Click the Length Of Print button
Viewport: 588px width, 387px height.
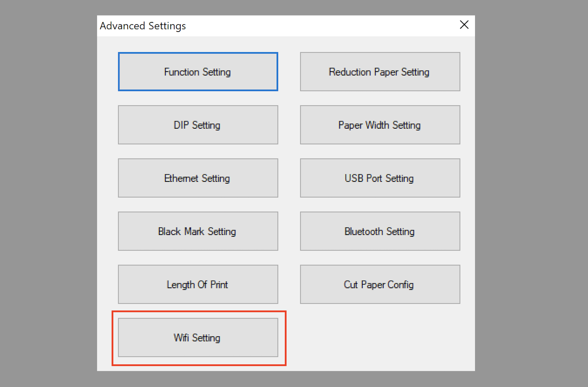pos(198,284)
